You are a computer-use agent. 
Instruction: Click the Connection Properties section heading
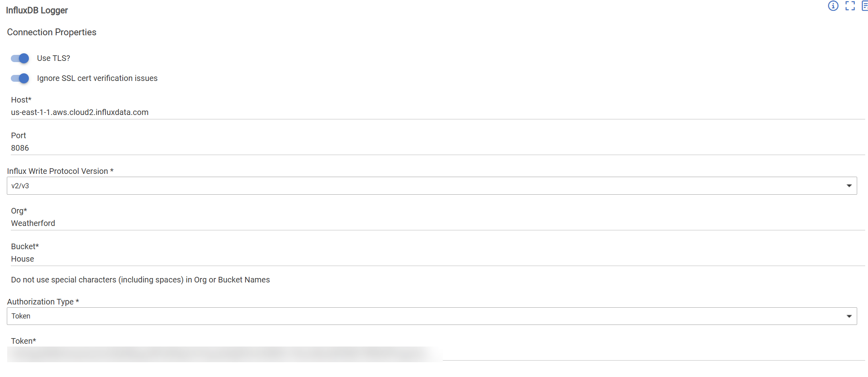(52, 32)
